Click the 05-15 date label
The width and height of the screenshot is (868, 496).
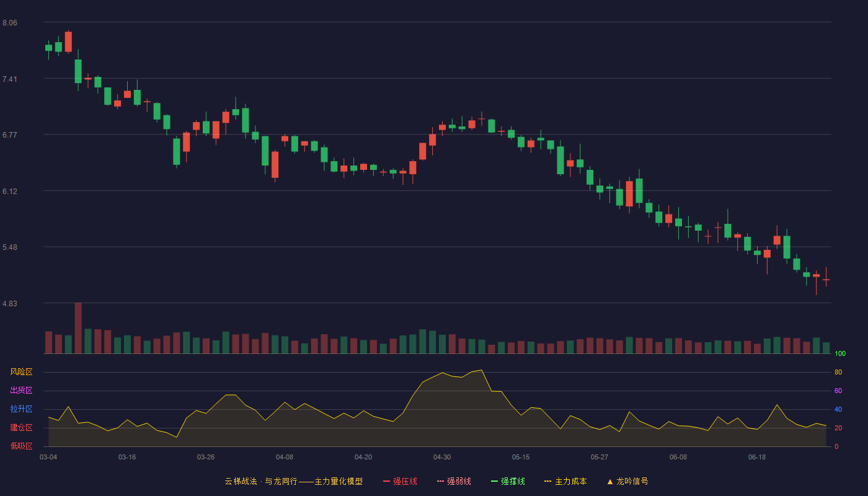click(x=521, y=457)
